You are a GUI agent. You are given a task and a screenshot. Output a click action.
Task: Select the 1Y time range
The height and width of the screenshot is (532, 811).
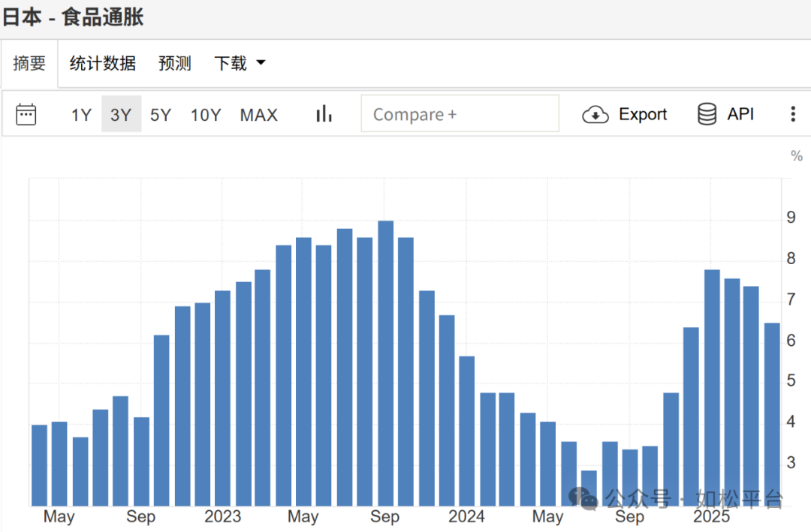pyautogui.click(x=81, y=115)
